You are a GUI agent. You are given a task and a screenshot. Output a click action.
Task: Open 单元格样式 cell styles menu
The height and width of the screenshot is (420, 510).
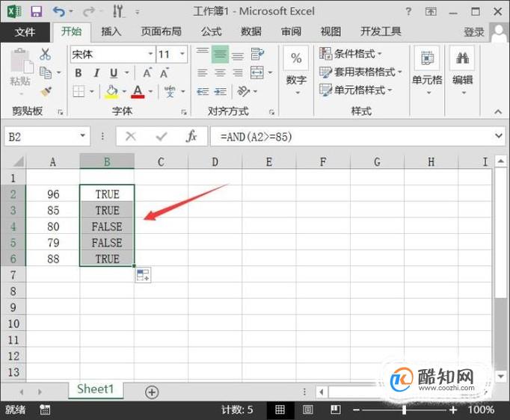pos(355,90)
